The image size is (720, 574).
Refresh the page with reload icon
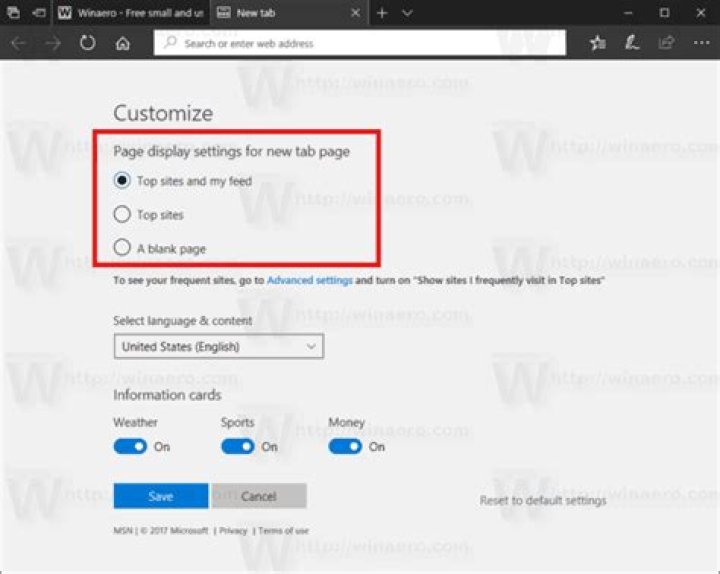coord(87,43)
